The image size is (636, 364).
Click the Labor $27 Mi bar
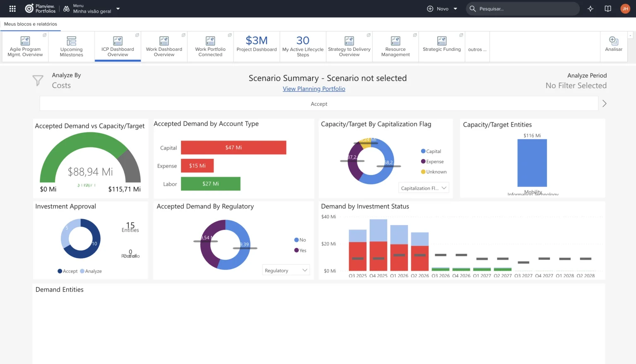point(211,184)
